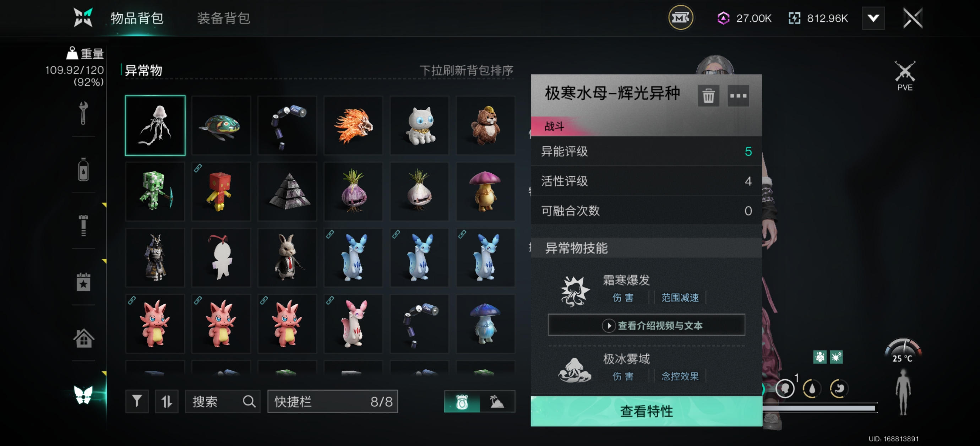Screen dimensions: 980x446
Task: Select the bottle consumables category
Action: (83, 169)
